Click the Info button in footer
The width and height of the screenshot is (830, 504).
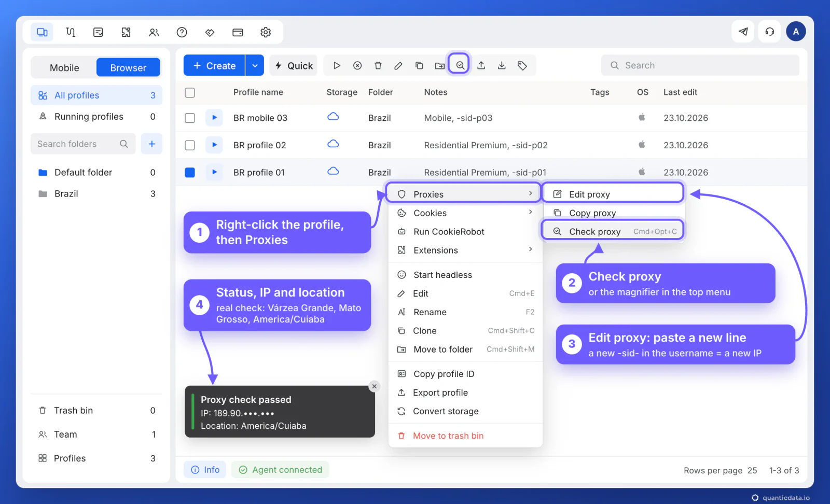point(205,470)
